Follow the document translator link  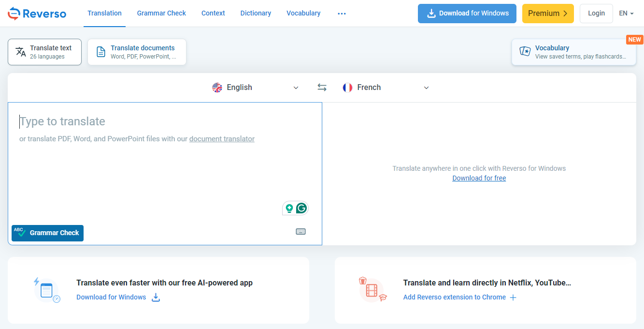pyautogui.click(x=222, y=139)
